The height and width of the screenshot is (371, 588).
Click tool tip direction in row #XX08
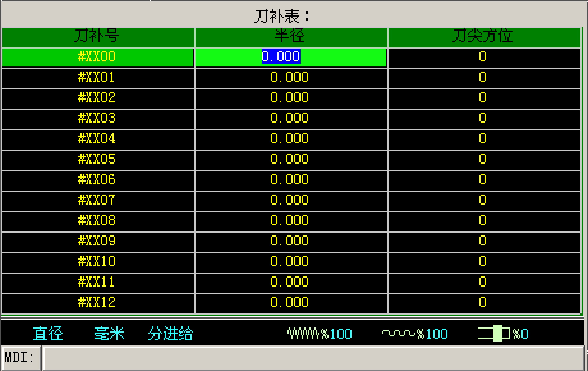(x=484, y=222)
